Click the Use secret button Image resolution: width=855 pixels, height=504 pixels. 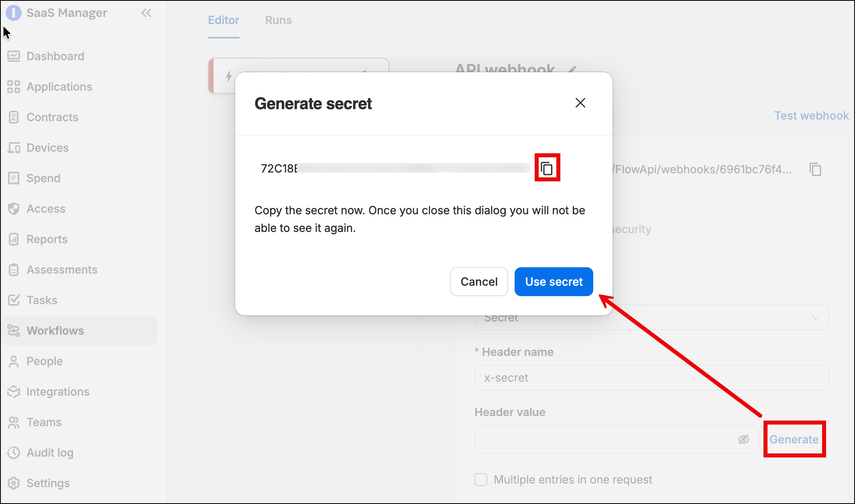(x=554, y=282)
